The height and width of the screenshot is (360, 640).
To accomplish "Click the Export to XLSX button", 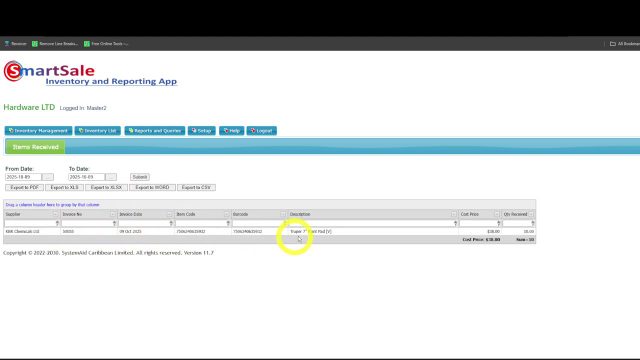I will point(107,187).
